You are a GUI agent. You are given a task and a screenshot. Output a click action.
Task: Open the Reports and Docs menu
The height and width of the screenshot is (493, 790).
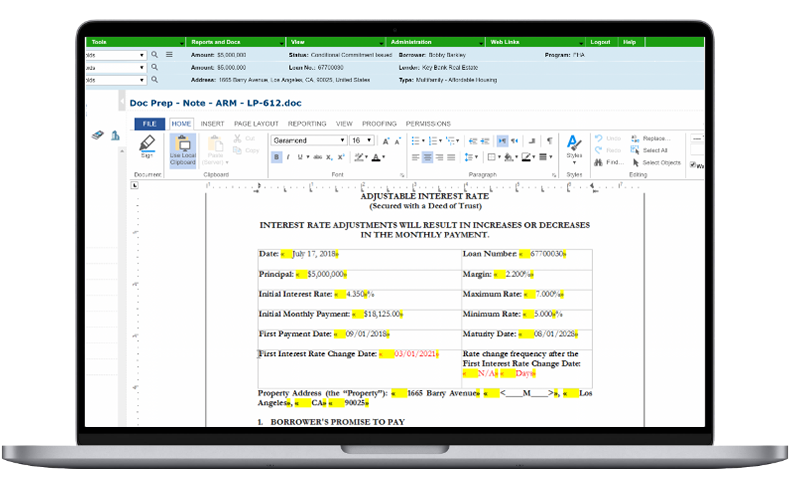[x=236, y=42]
